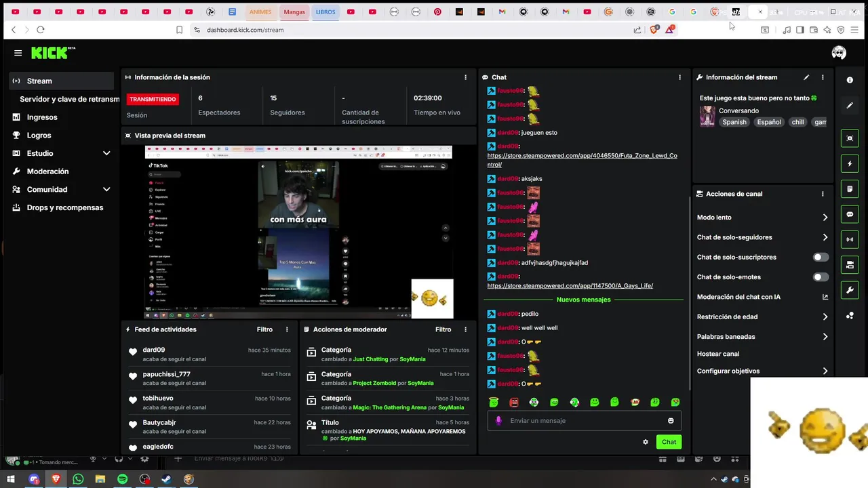This screenshot has height=488, width=868.
Task: Open the Chat panel three-dot menu
Action: coord(679,77)
